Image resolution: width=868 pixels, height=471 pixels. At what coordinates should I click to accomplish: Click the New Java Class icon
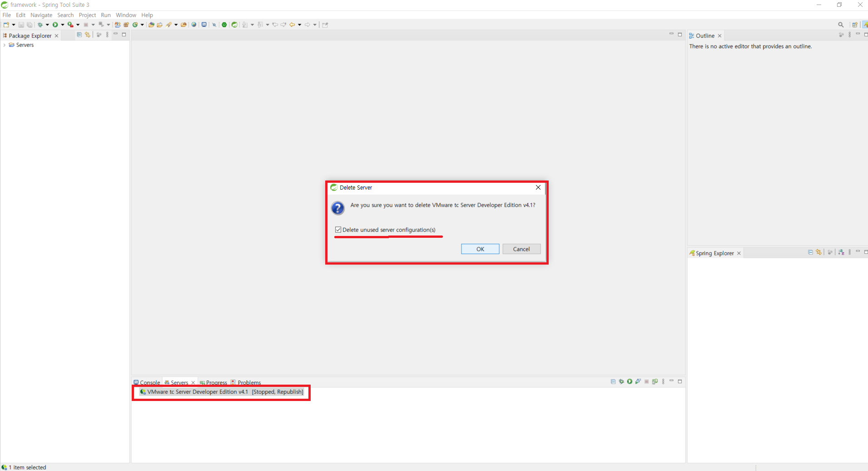tap(134, 25)
